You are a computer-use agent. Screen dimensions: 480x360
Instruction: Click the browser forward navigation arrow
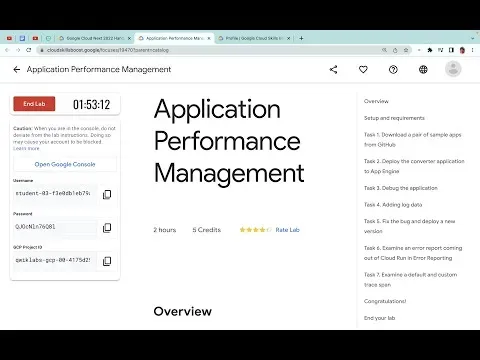[18, 50]
